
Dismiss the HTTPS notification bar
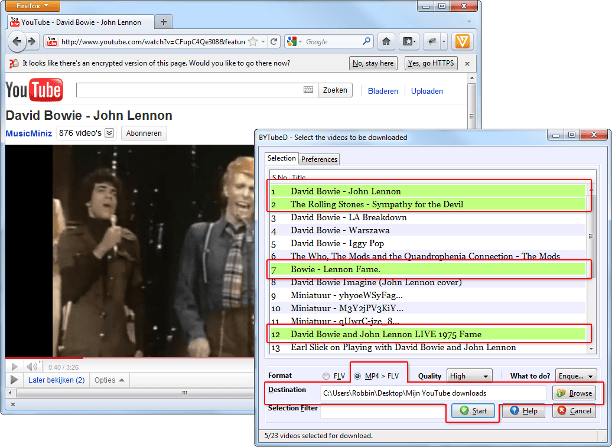(x=467, y=64)
